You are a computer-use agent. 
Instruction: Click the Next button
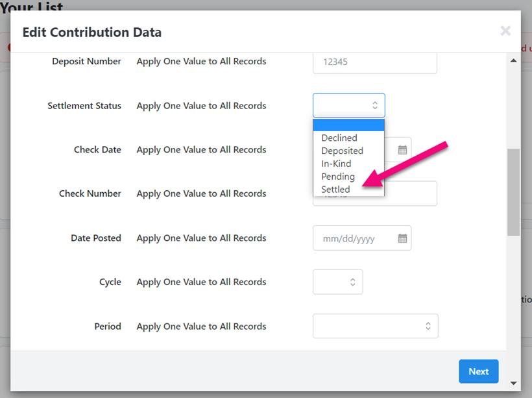(x=478, y=371)
